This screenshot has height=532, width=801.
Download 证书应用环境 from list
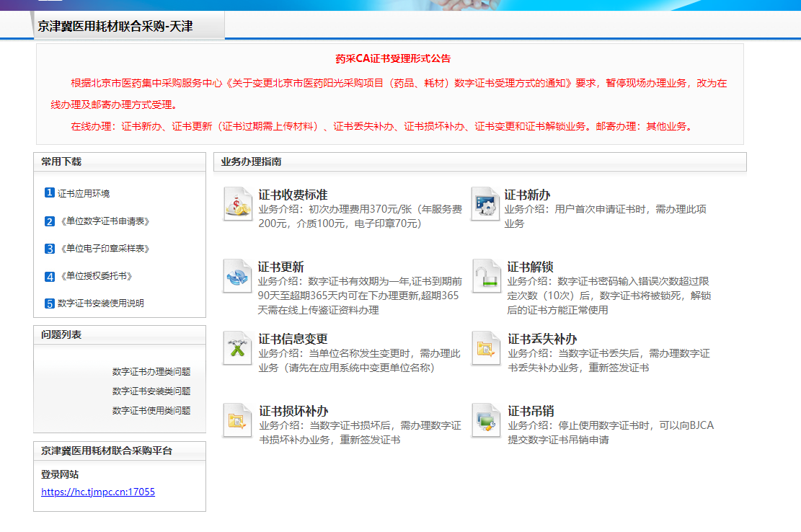click(84, 193)
